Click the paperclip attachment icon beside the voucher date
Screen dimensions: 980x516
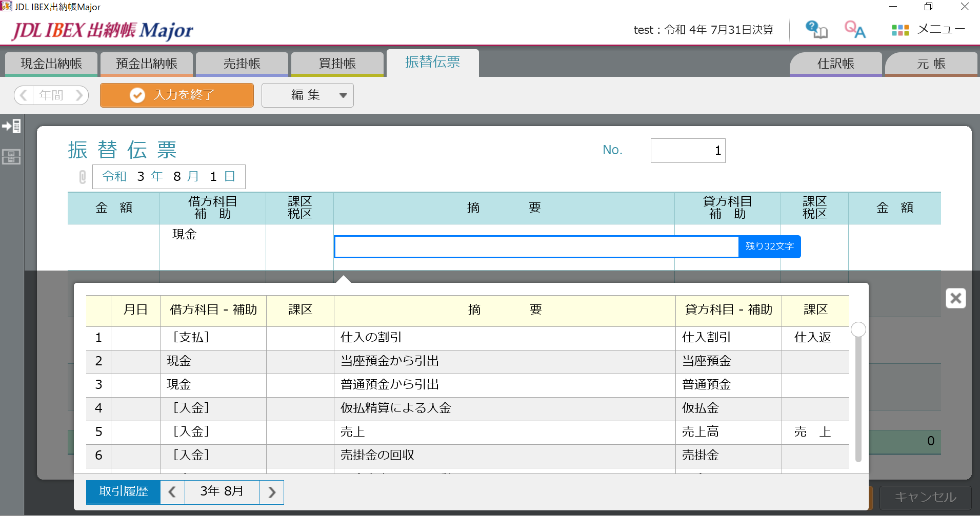pyautogui.click(x=82, y=177)
